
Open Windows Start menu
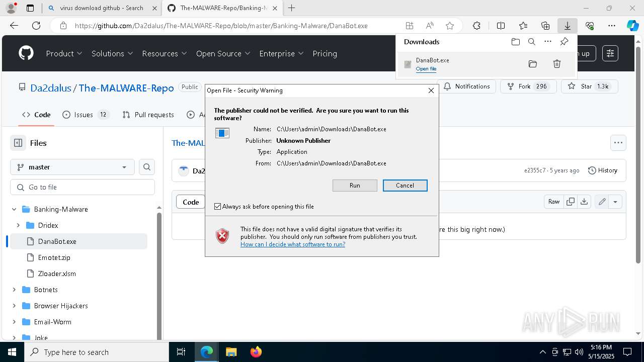(x=12, y=352)
